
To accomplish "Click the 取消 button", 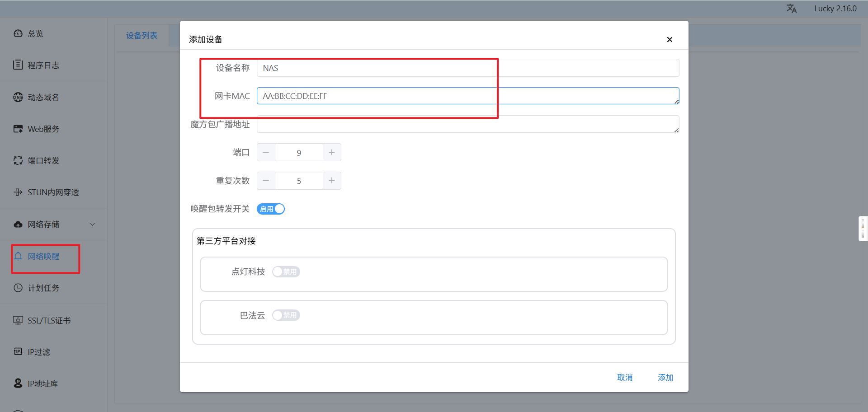I will (x=625, y=378).
